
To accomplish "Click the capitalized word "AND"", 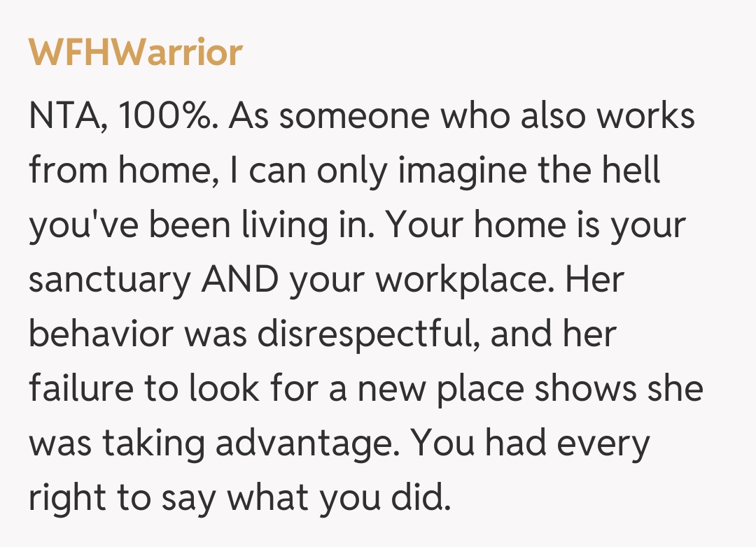I will [240, 280].
